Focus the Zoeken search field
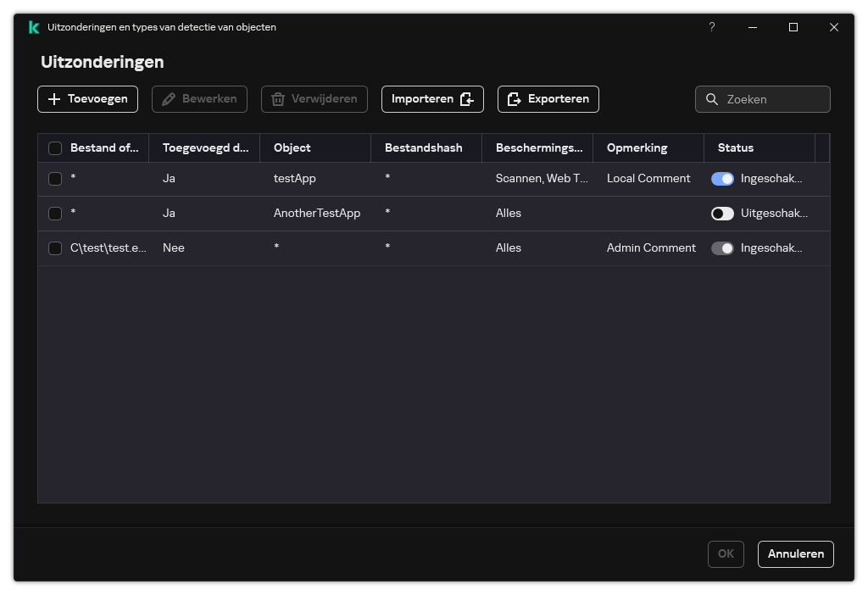Image resolution: width=868 pixels, height=595 pixels. (773, 99)
